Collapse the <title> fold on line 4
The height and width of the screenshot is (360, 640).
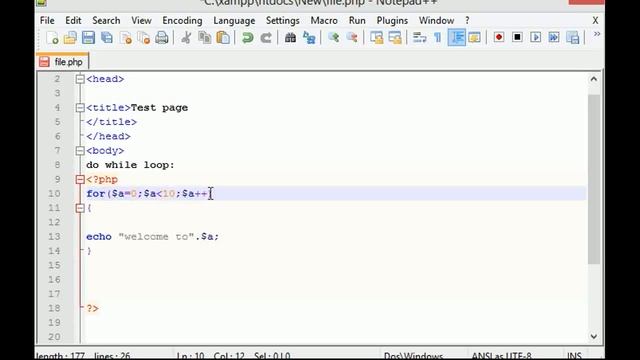click(80, 108)
